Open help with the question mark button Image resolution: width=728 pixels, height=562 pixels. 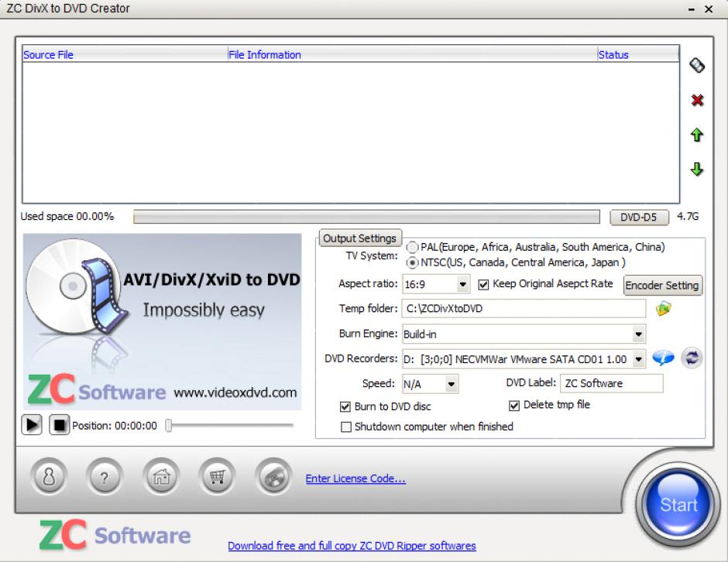pyautogui.click(x=105, y=478)
